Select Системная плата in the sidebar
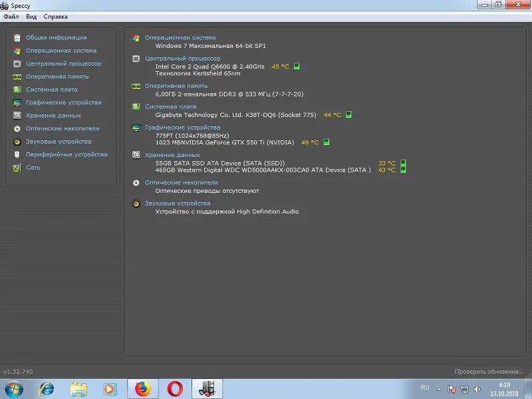Screen dimensions: 532x399 pyautogui.click(x=52, y=90)
